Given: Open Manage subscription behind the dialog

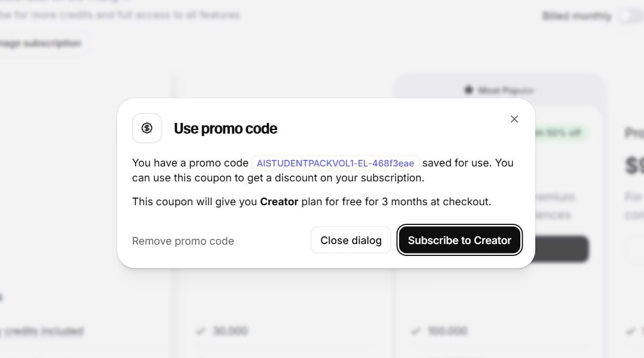Looking at the screenshot, I should click(x=42, y=44).
